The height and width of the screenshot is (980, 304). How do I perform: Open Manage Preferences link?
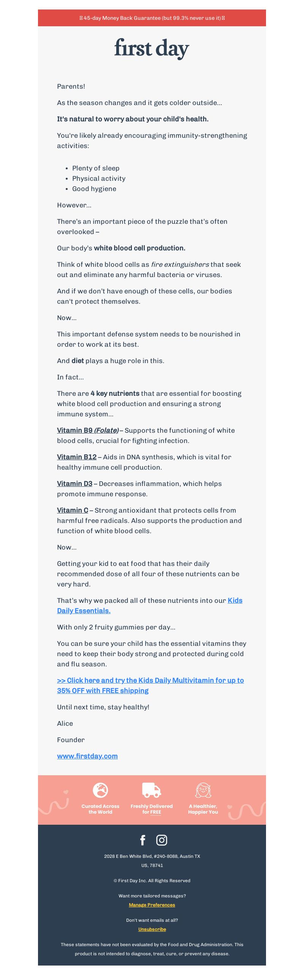[x=152, y=905]
